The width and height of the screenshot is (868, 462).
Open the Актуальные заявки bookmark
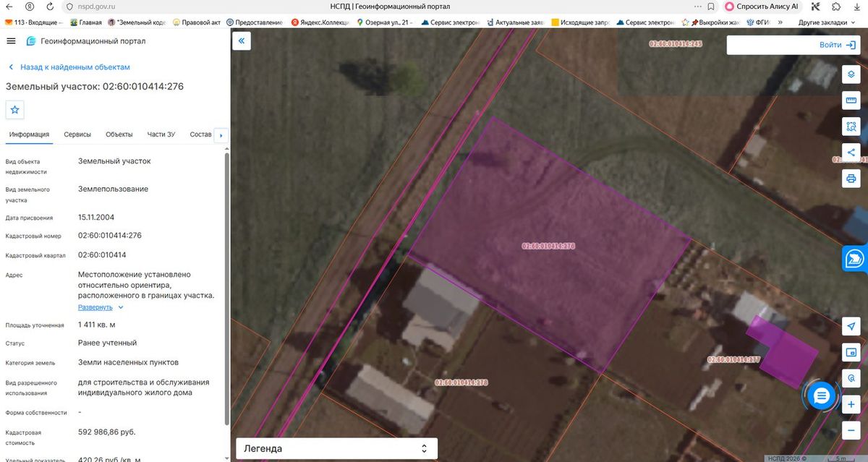(514, 22)
